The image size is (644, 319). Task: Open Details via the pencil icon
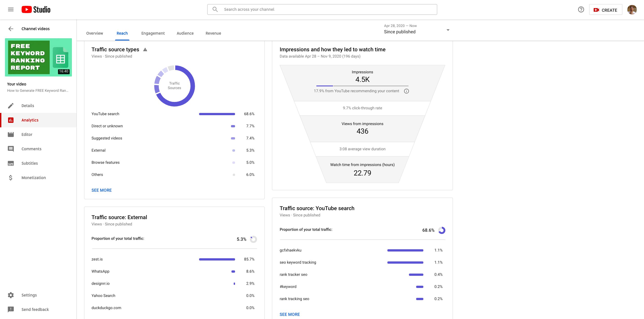(x=11, y=106)
